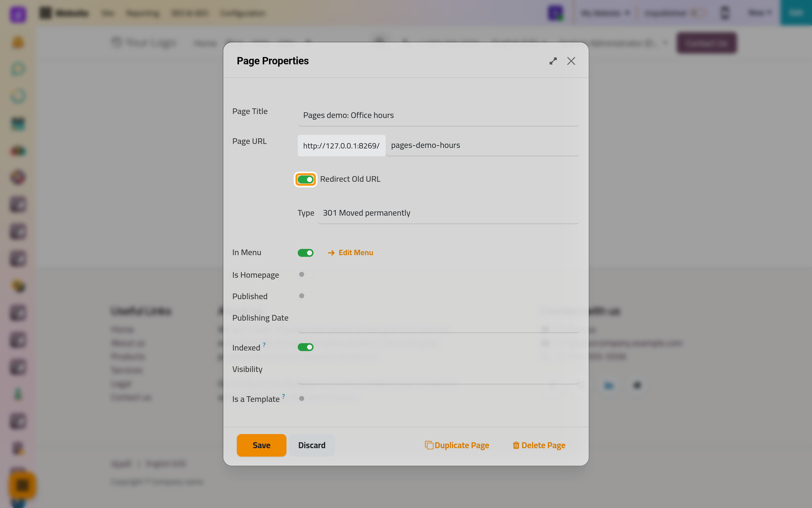Open the Is a Template help question mark

[x=283, y=396]
